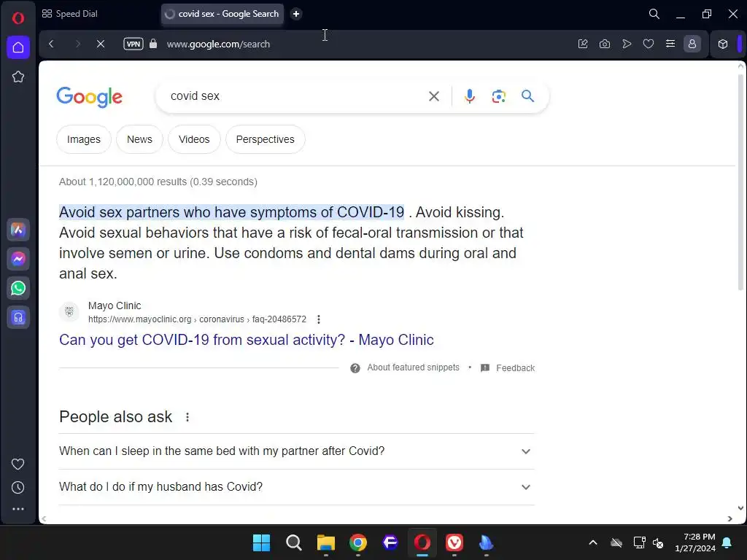Click the Google logo
Image resolution: width=747 pixels, height=560 pixels.
(x=90, y=97)
